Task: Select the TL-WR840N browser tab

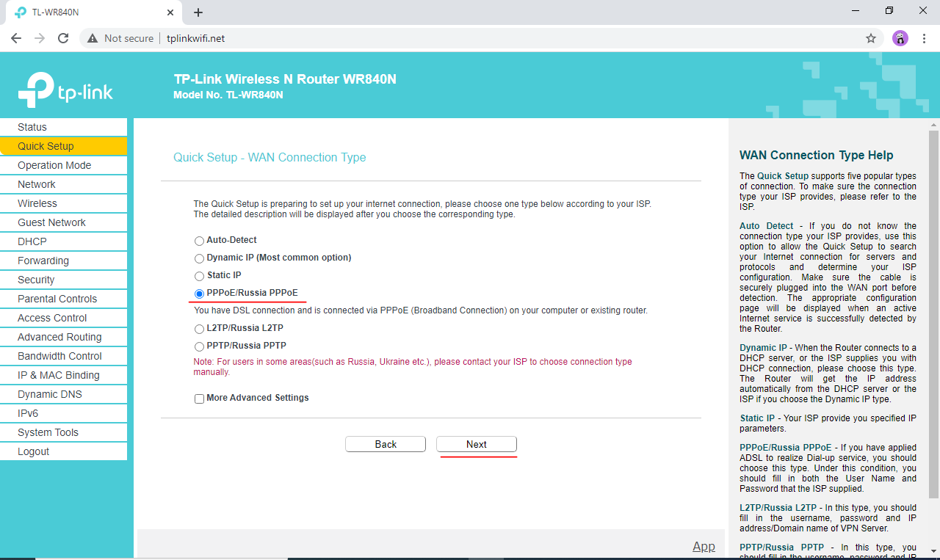Action: 94,12
